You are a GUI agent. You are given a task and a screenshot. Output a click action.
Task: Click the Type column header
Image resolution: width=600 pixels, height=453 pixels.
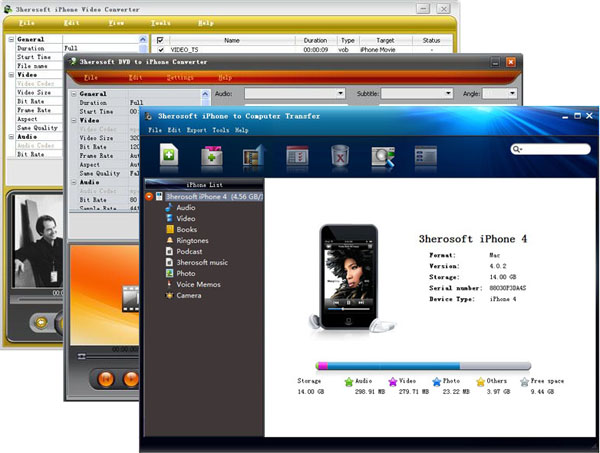click(x=348, y=40)
